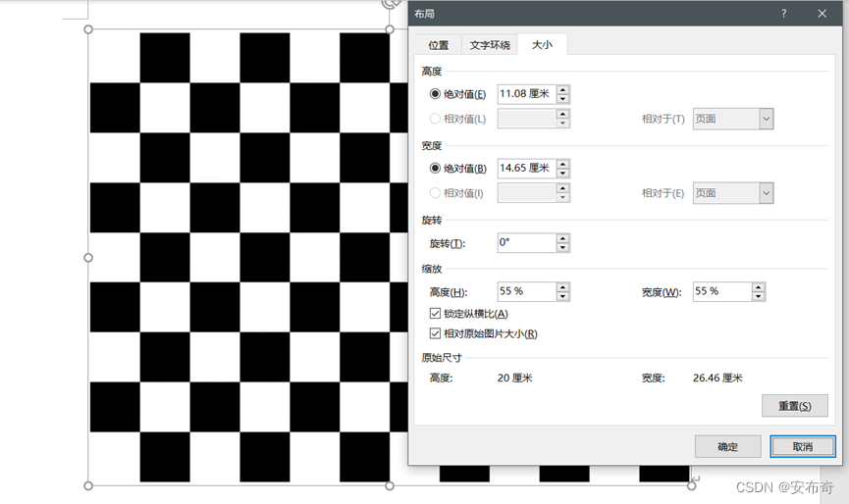Open width 相对于(E) 页面 dropdown
This screenshot has height=504, width=849.
click(733, 193)
